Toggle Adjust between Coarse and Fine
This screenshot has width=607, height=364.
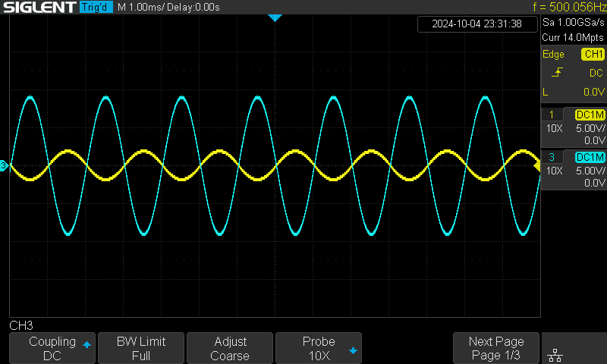230,348
